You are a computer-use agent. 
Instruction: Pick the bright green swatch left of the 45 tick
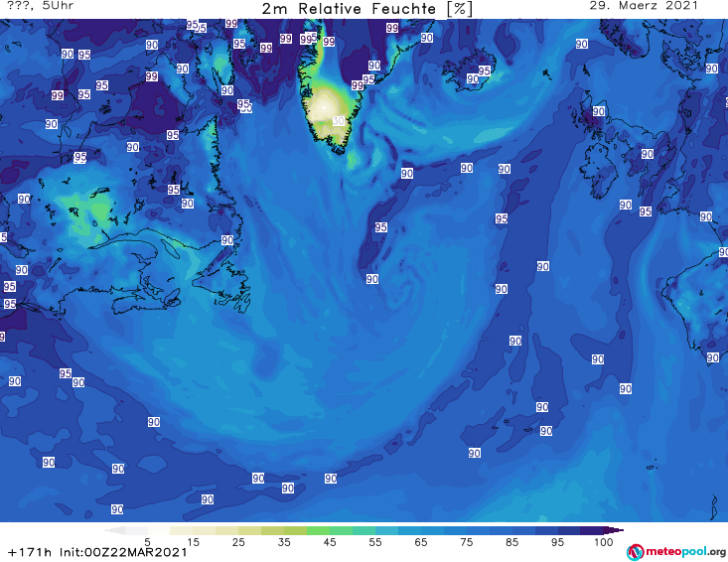(x=318, y=530)
